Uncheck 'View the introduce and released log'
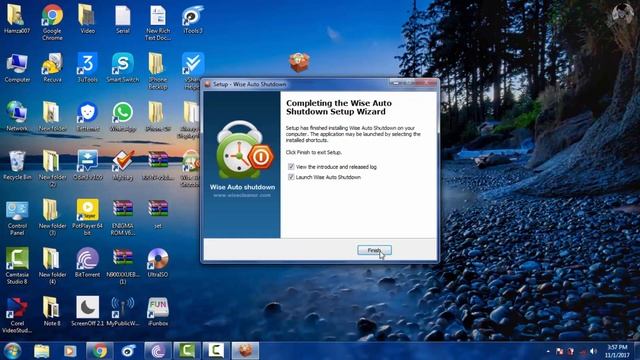640x360 pixels. (x=291, y=167)
